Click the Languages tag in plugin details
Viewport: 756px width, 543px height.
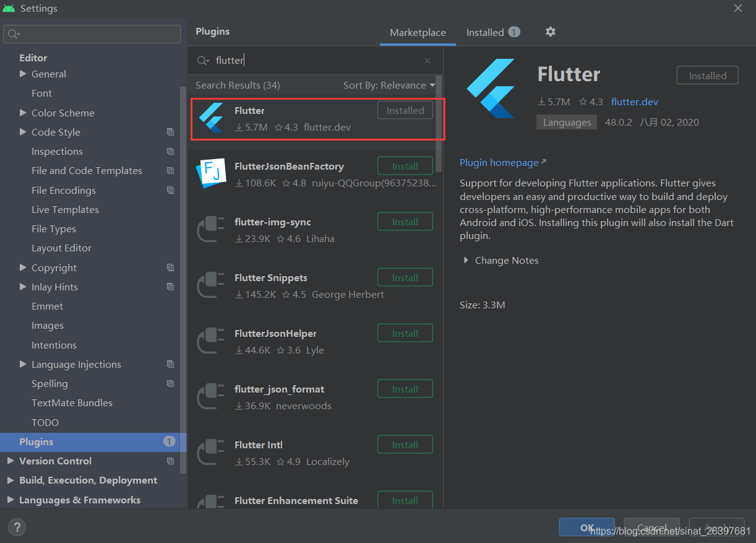tap(567, 122)
